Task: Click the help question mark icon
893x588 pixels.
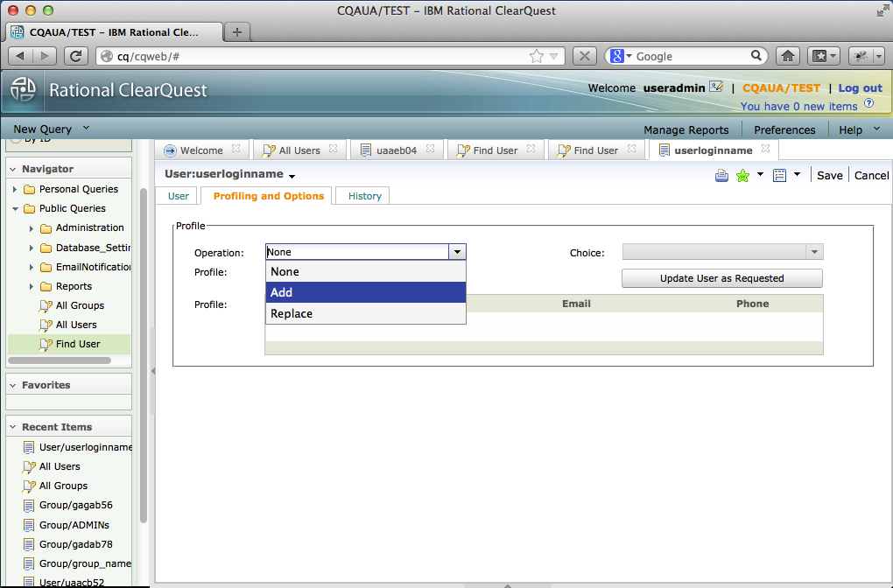Action: coord(868,103)
